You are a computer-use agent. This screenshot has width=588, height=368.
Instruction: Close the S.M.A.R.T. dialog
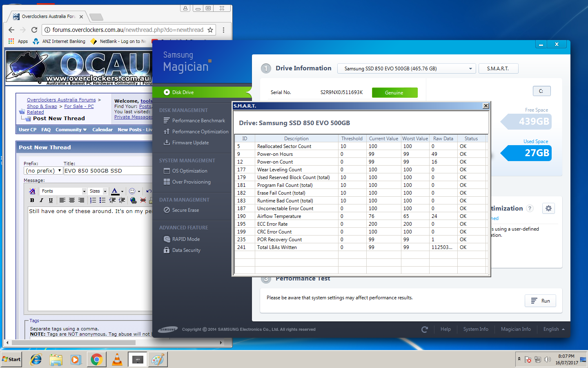click(486, 106)
